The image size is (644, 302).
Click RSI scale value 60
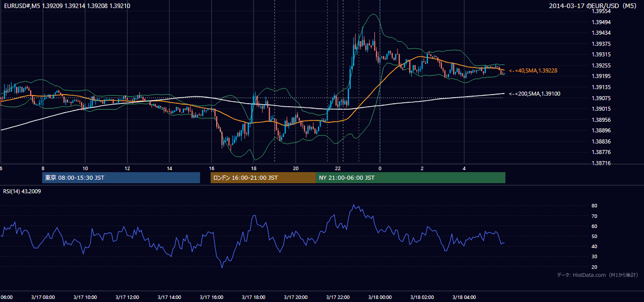[x=595, y=226]
